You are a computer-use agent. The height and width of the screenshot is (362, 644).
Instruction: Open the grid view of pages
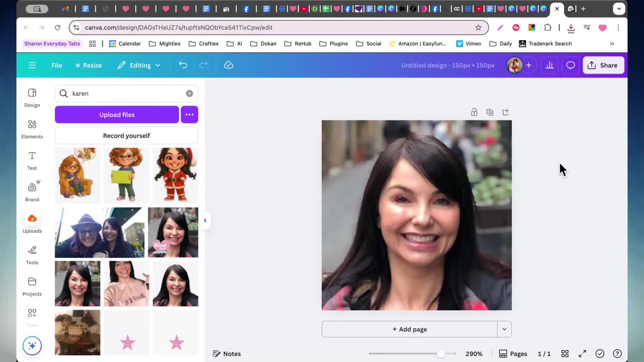(565, 354)
